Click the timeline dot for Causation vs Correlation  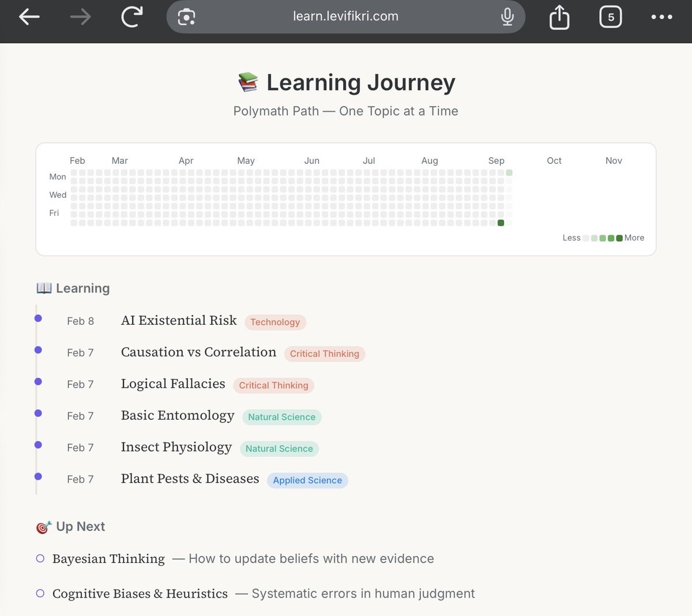(38, 350)
